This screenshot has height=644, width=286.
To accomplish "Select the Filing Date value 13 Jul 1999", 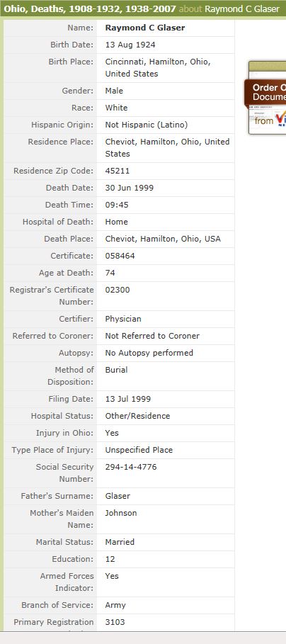I will 128,399.
